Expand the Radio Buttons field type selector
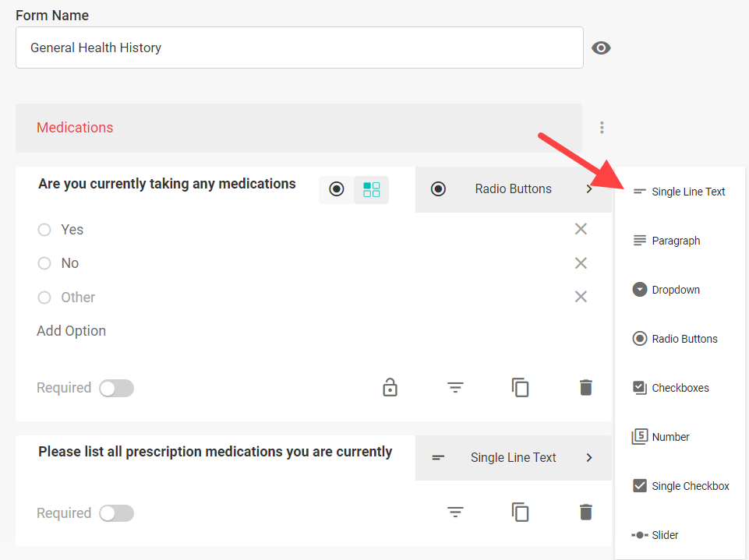749x560 pixels. pos(514,189)
